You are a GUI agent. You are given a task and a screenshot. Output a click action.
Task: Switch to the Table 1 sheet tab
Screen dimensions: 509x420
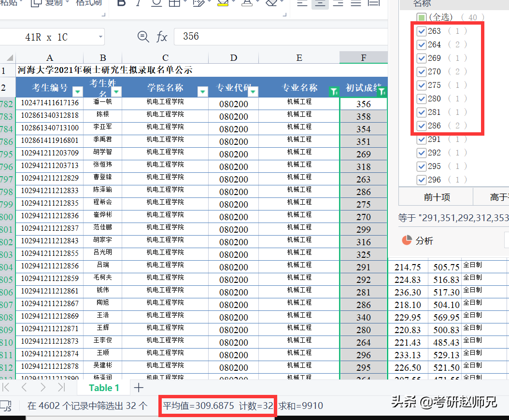tap(103, 387)
